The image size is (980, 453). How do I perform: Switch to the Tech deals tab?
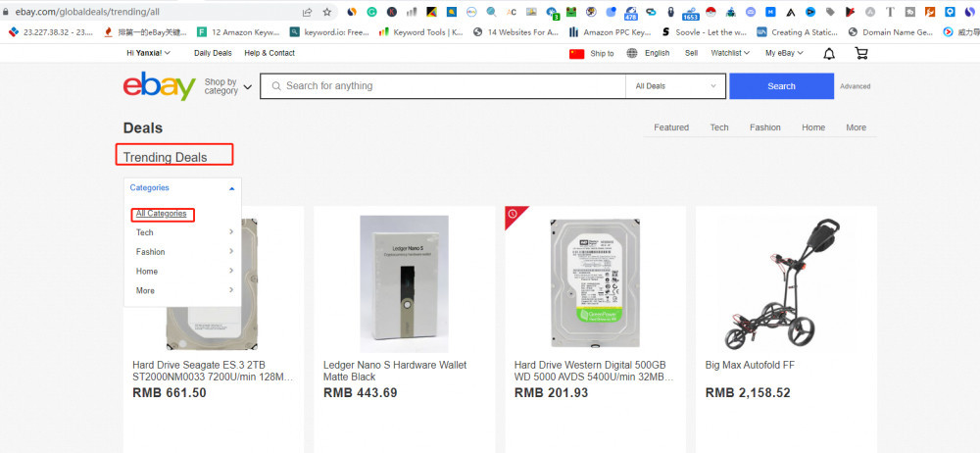click(x=719, y=127)
